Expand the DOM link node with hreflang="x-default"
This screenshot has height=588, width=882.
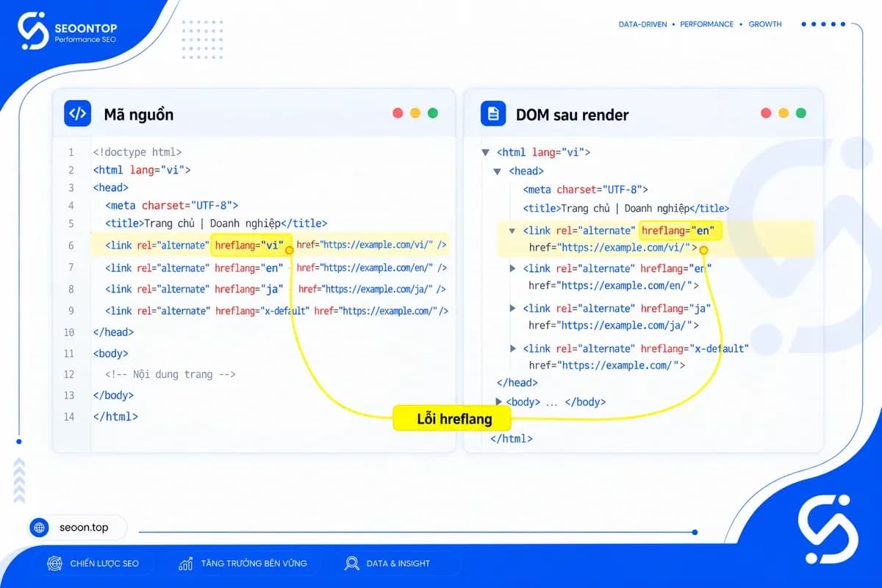513,348
